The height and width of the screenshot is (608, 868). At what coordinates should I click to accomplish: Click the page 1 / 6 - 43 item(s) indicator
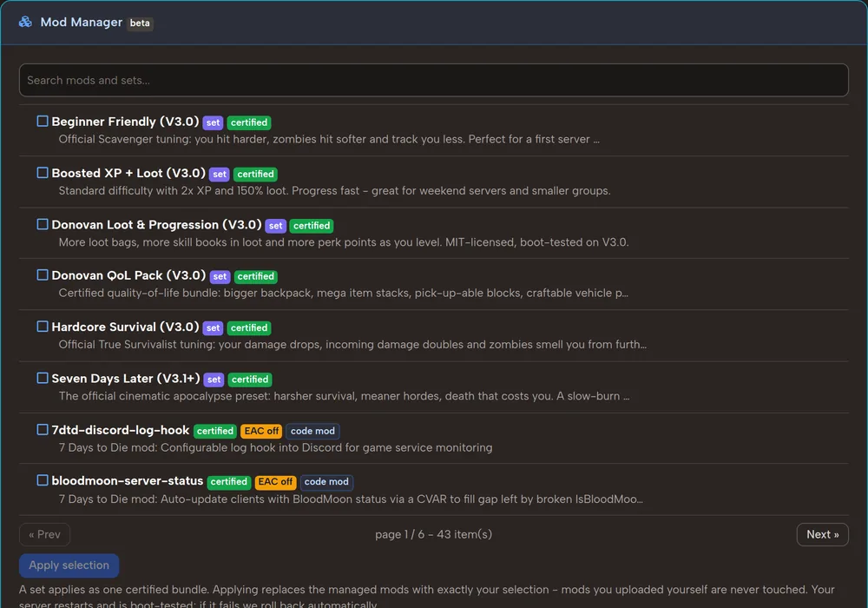[433, 534]
